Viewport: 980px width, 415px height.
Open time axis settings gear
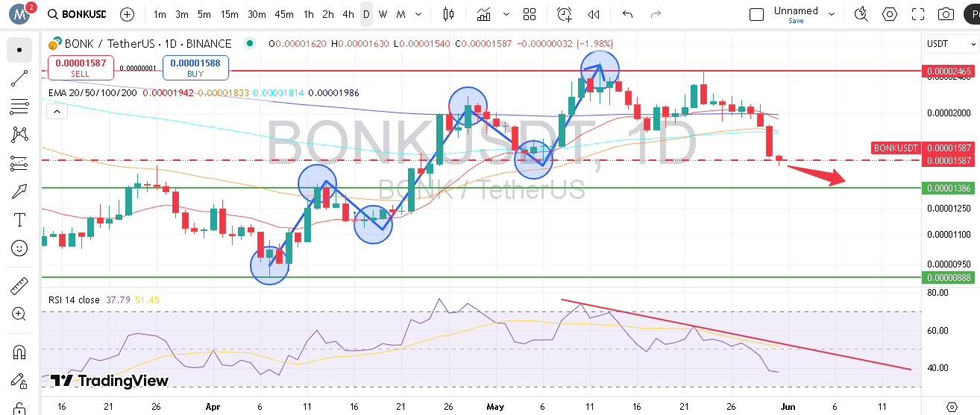click(x=951, y=407)
